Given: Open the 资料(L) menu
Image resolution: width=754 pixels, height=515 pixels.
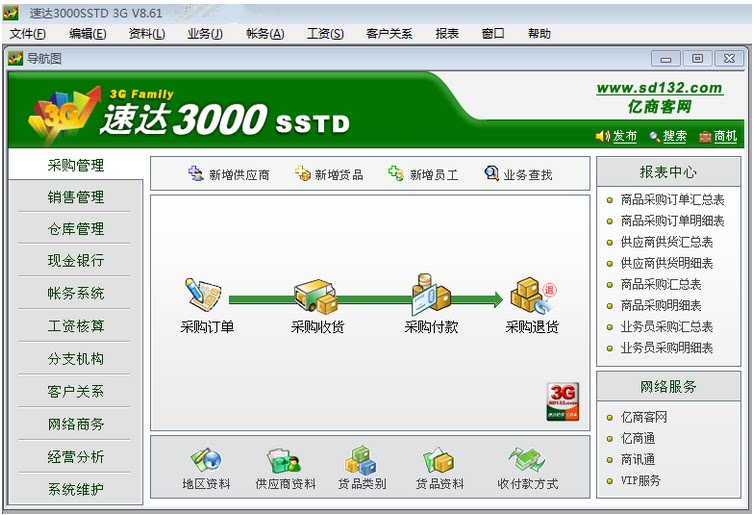Looking at the screenshot, I should (x=147, y=34).
